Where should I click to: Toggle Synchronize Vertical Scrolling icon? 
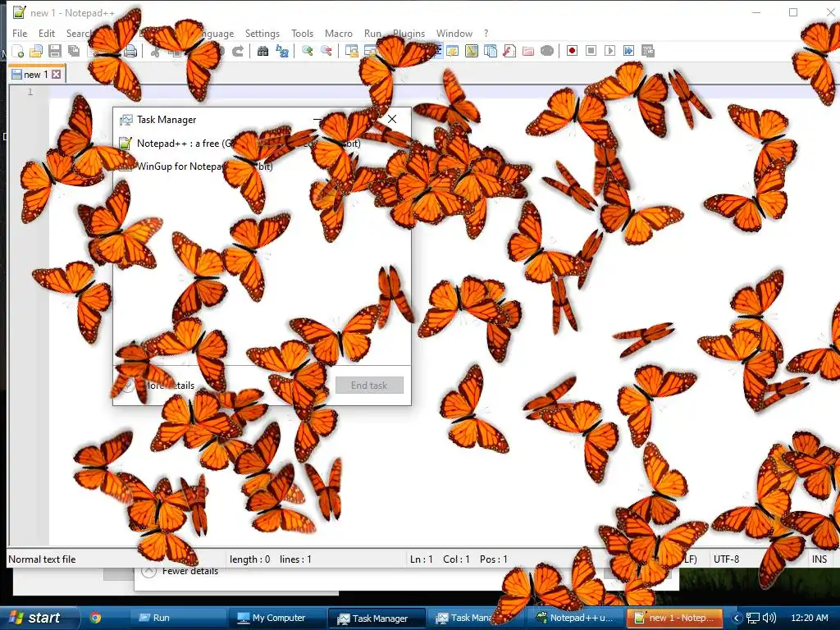351,51
